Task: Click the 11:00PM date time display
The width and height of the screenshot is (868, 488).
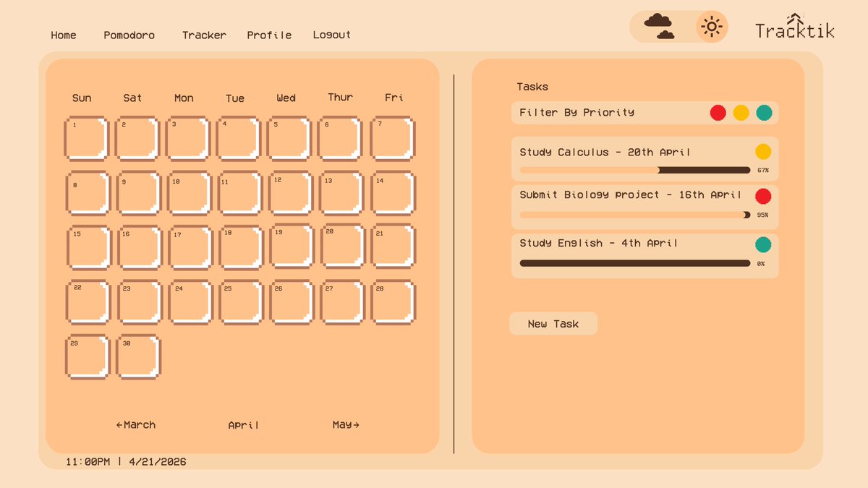Action: point(126,461)
